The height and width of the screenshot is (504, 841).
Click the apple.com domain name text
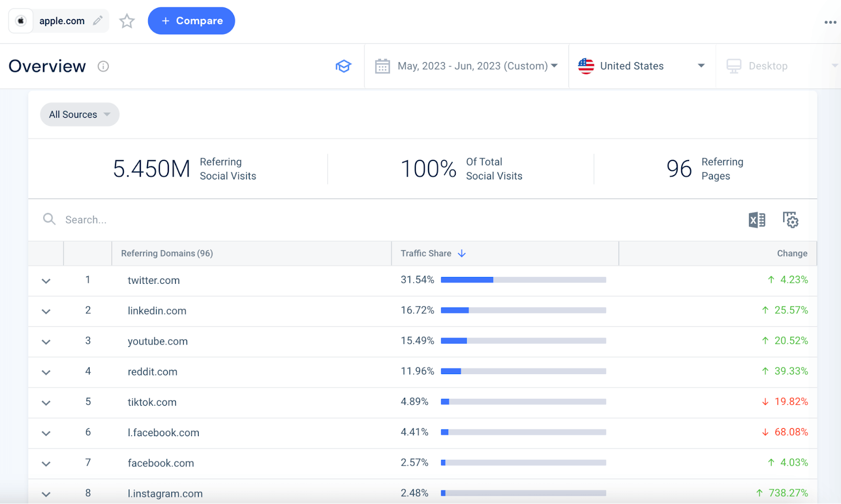coord(62,21)
